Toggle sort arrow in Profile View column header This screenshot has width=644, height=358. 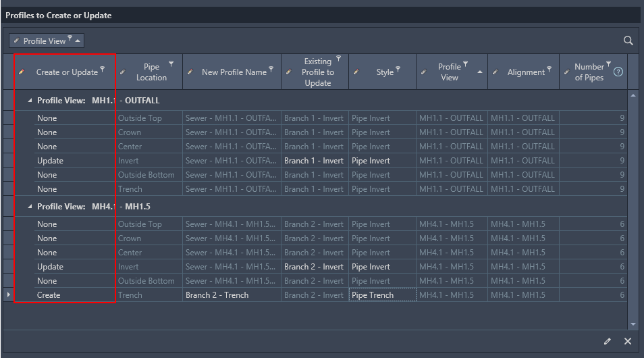point(480,72)
